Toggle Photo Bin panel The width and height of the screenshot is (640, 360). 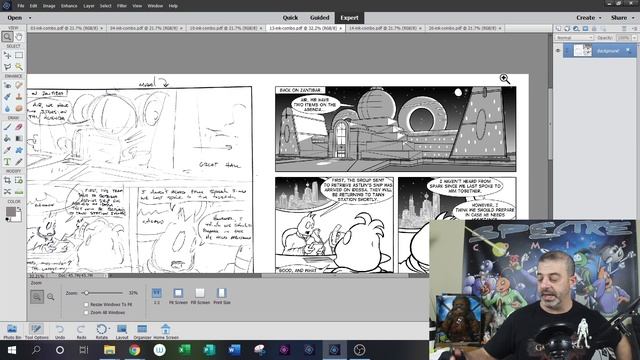[12, 331]
